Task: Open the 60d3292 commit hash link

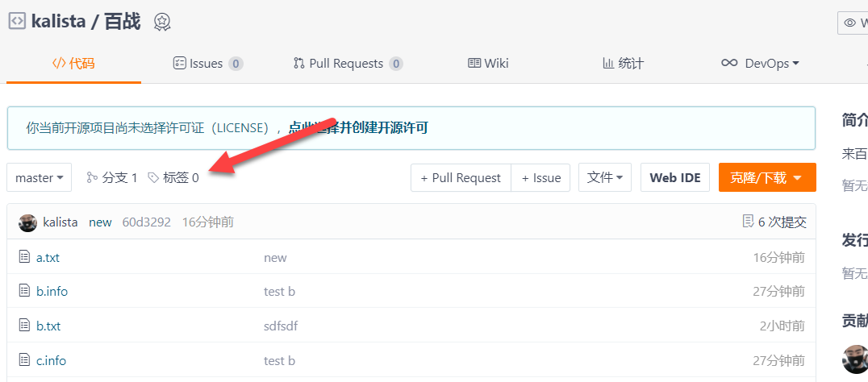Action: pyautogui.click(x=146, y=222)
